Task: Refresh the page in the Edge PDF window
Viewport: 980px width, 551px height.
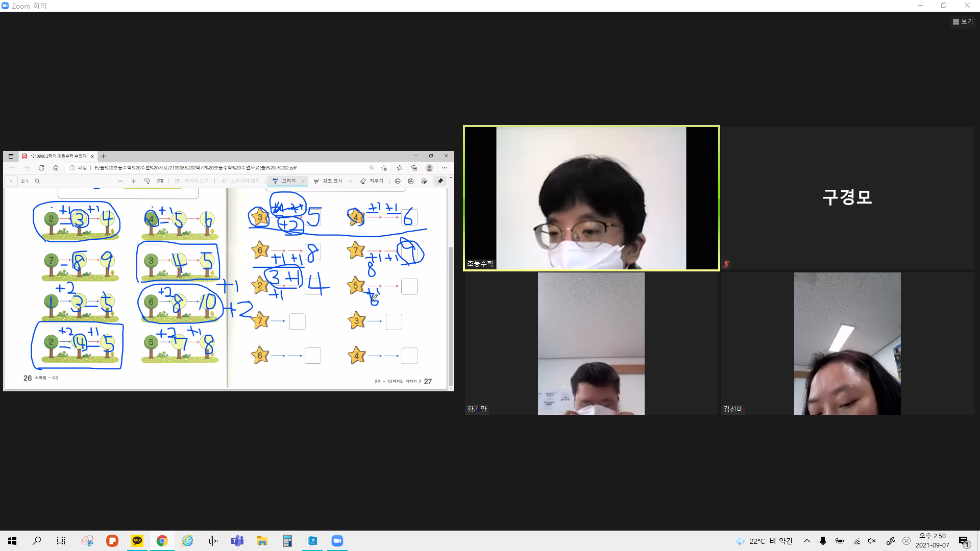Action: pos(41,168)
